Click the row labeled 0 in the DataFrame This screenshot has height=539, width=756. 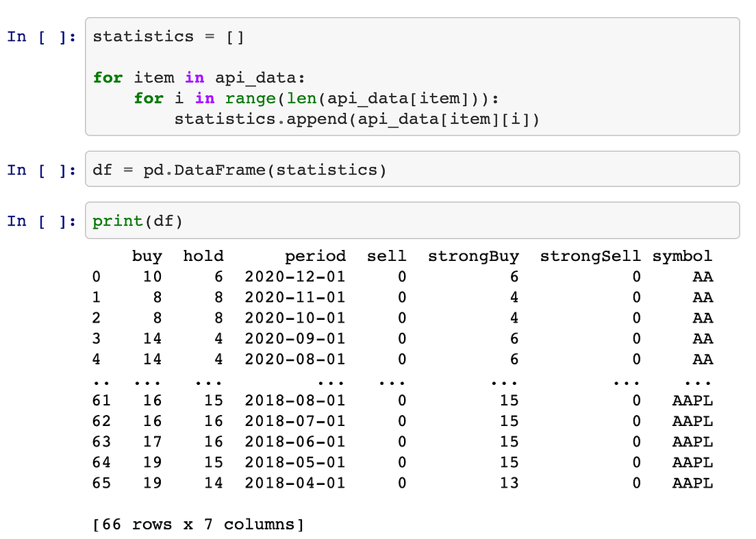[x=97, y=277]
